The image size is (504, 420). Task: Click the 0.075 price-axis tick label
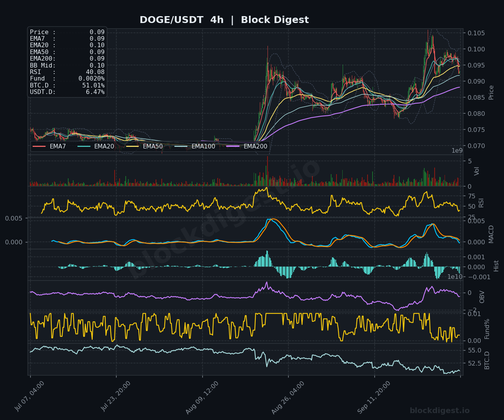(476, 130)
